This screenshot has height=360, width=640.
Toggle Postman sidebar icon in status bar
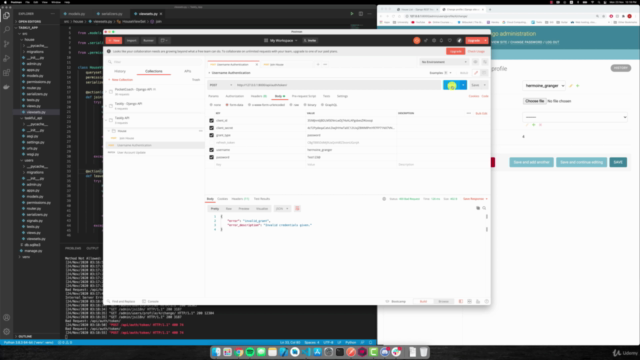461,301
